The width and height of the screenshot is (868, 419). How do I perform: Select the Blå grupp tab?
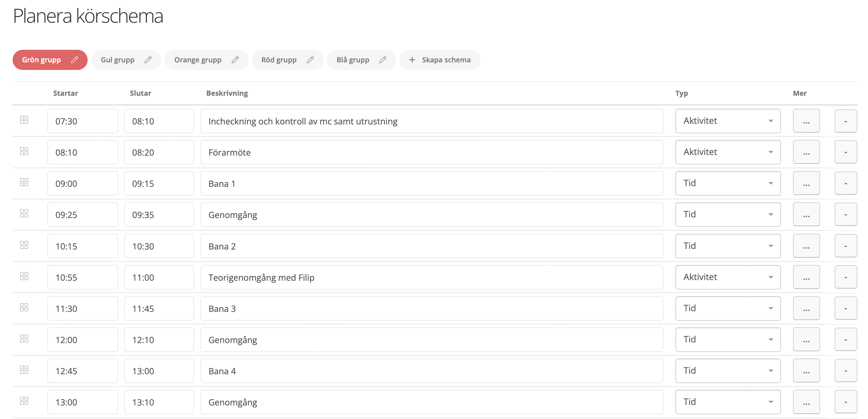tap(352, 60)
